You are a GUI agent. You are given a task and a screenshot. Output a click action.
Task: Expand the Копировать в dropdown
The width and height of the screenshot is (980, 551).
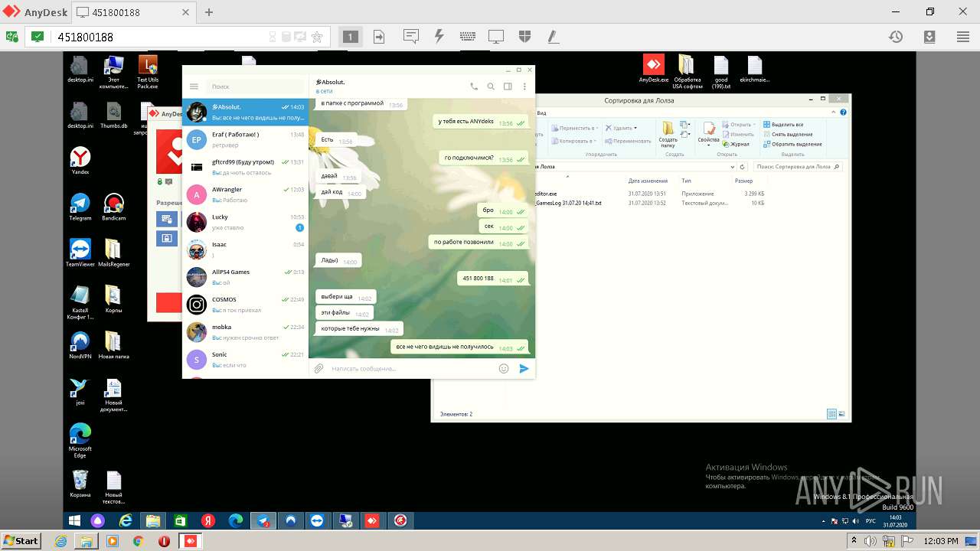point(595,141)
